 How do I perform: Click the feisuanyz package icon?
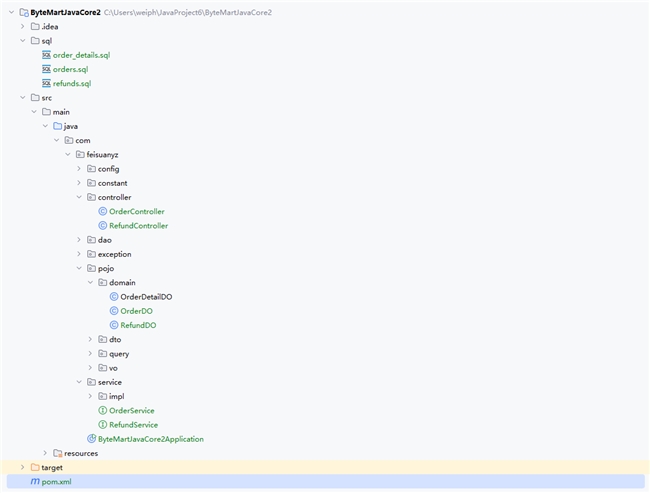(x=80, y=154)
